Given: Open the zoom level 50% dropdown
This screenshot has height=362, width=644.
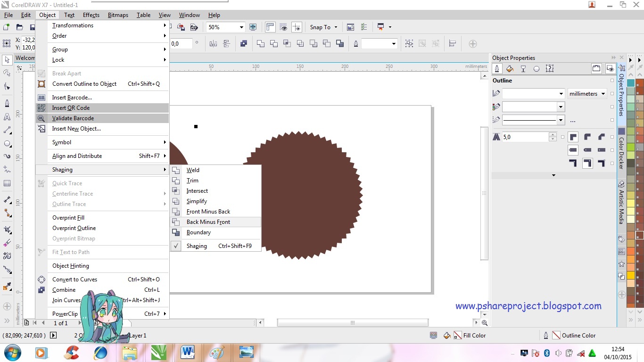Looking at the screenshot, I should coord(241,27).
